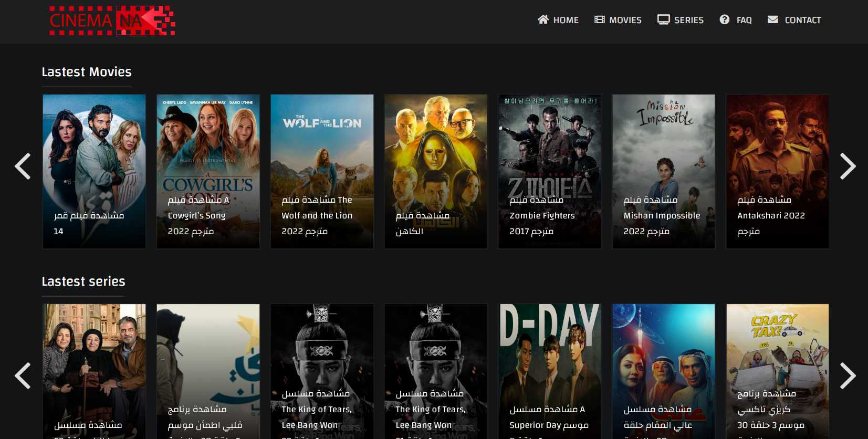The image size is (868, 439).
Task: Open the D-Day Superior Day series poster
Action: pyautogui.click(x=550, y=371)
